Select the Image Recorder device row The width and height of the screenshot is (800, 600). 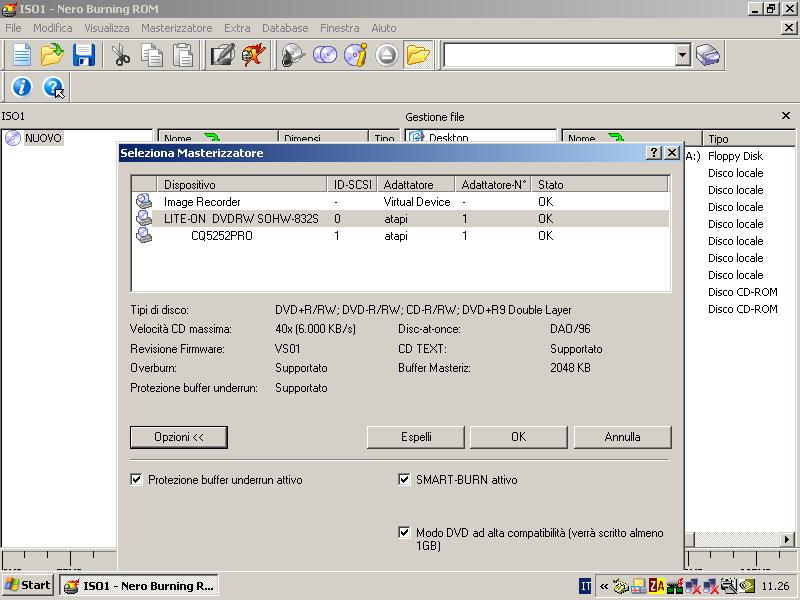click(x=401, y=202)
